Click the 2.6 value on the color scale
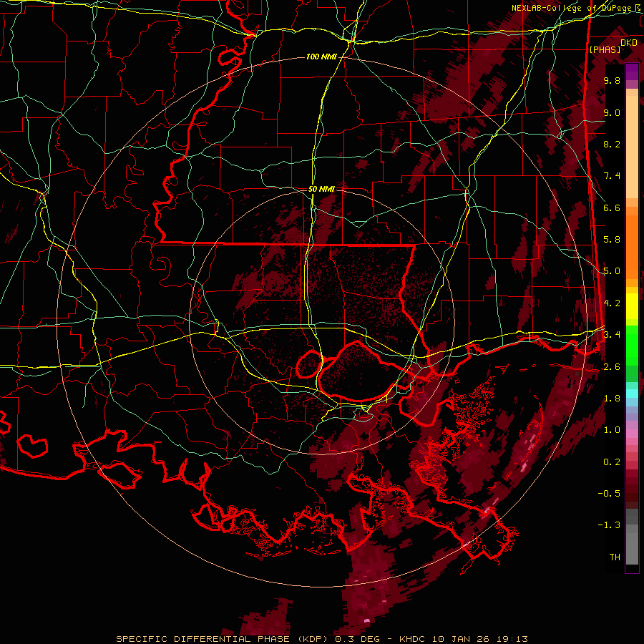 coord(612,367)
